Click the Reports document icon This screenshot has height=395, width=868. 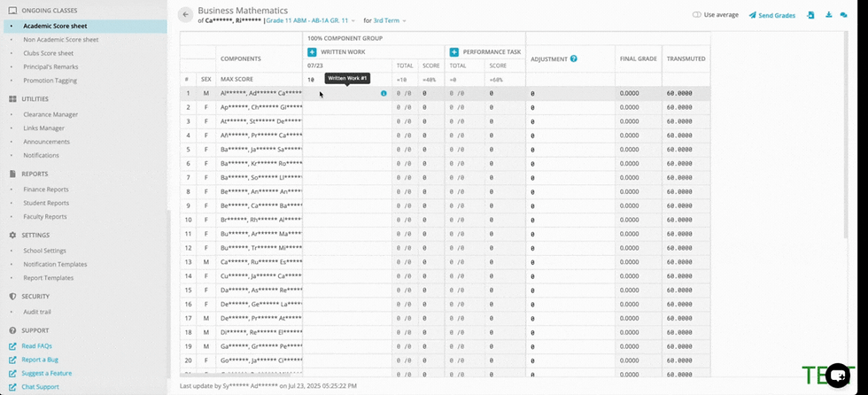click(12, 174)
